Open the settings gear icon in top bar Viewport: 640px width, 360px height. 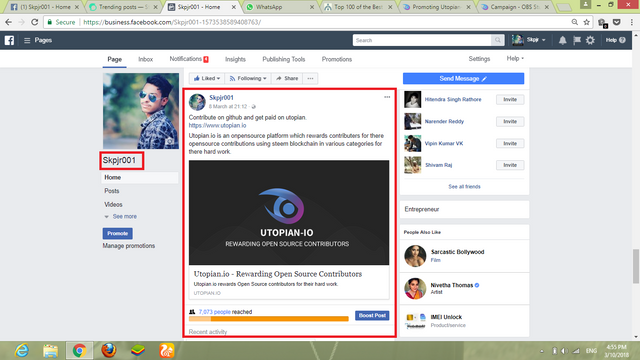coord(590,40)
